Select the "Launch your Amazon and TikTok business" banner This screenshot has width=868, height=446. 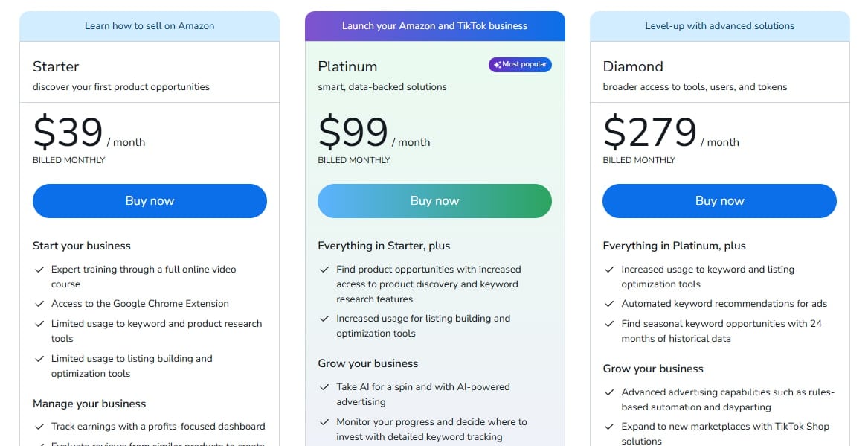[434, 25]
